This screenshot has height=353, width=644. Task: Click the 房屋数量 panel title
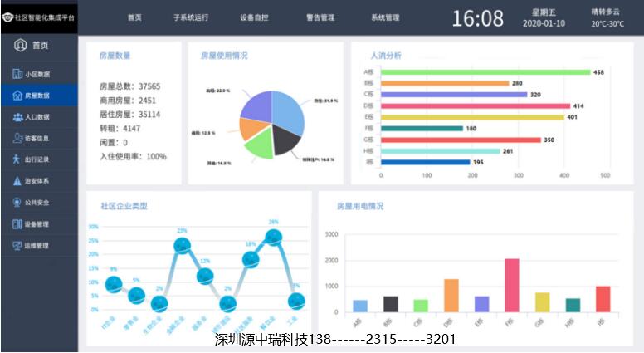(x=115, y=56)
